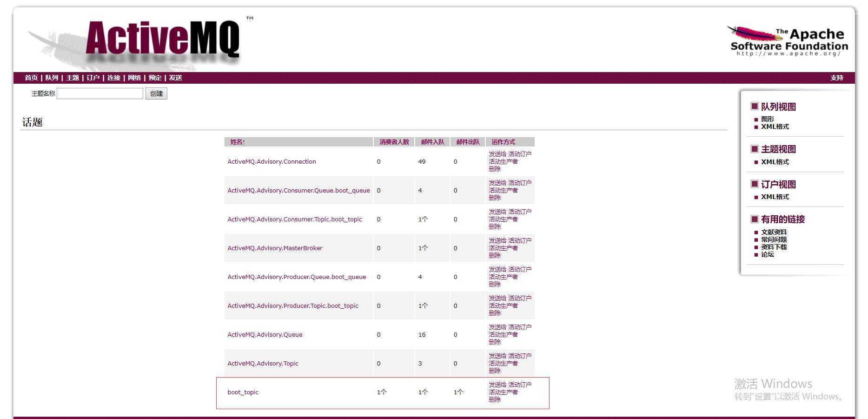Open 图形 under 队列视图
Screen dimensions: 868x419
pyautogui.click(x=768, y=119)
